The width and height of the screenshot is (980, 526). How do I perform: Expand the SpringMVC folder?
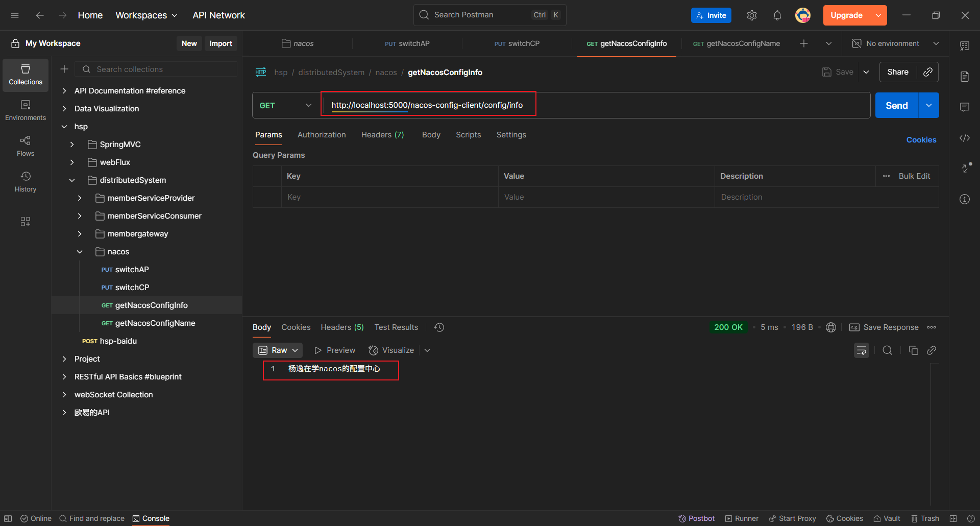pyautogui.click(x=72, y=145)
